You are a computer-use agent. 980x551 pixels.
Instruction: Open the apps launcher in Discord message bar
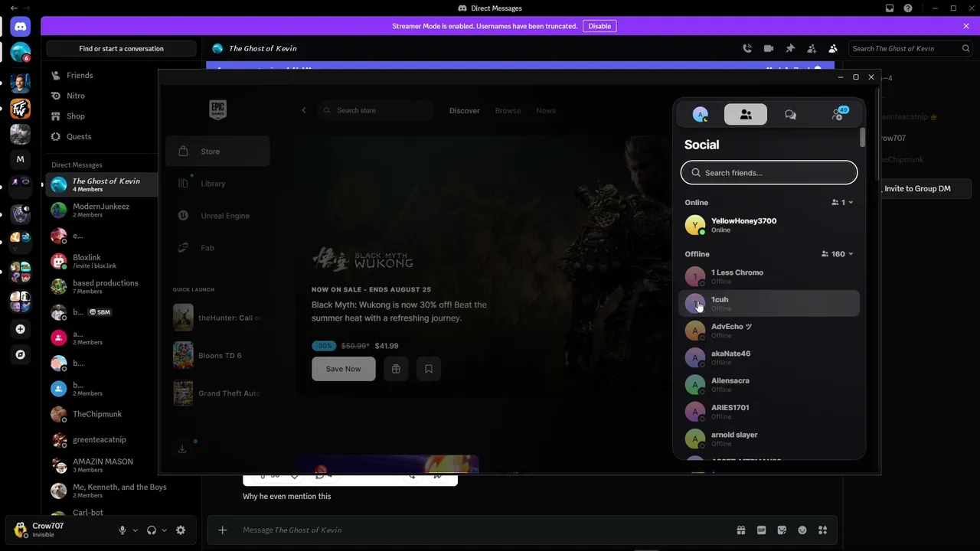[823, 530]
